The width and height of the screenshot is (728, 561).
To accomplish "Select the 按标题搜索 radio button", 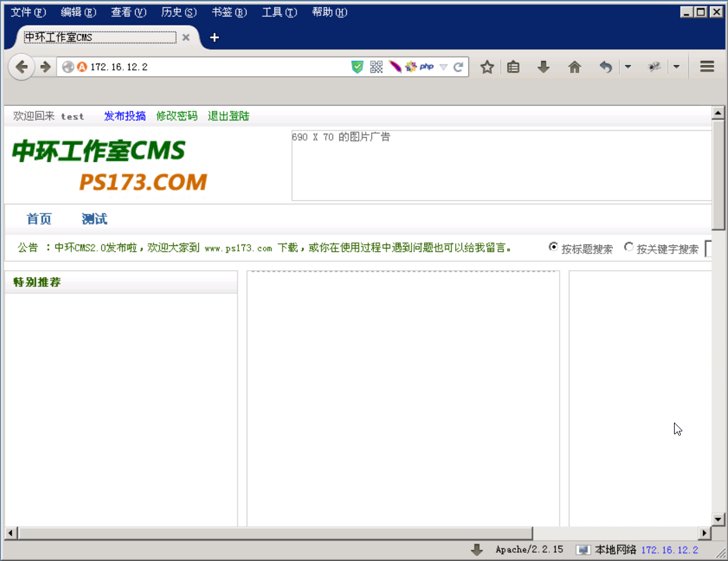I will [x=553, y=247].
